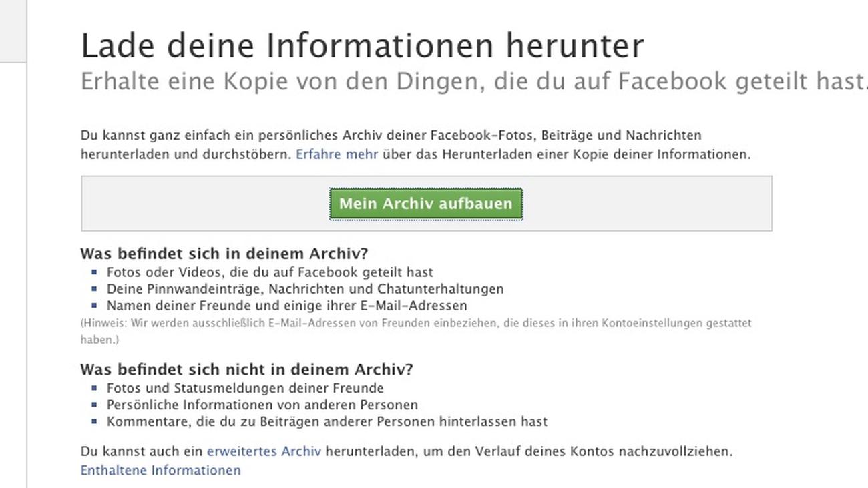The image size is (868, 488).
Task: Click the bullet icon beside "Namen deiner Freunde"
Action: tap(94, 306)
